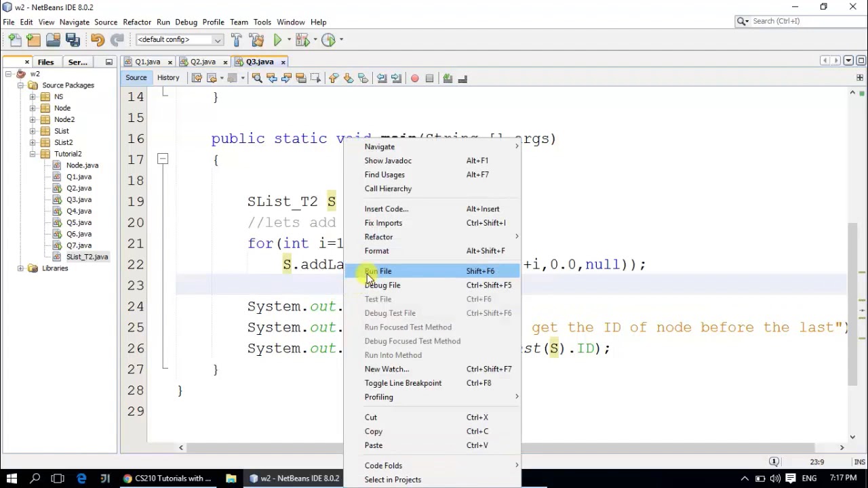868x488 pixels.
Task: Open the default config dropdown
Action: pyautogui.click(x=179, y=39)
